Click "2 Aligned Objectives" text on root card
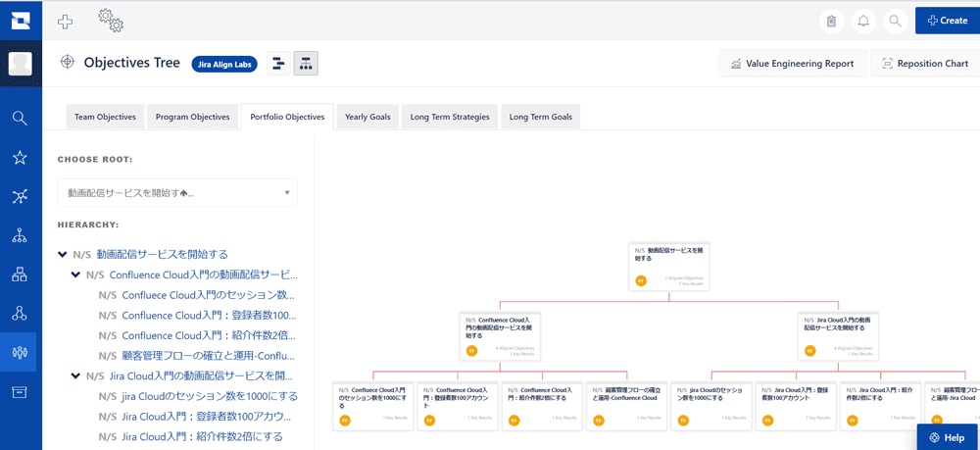This screenshot has height=450, width=980. [x=684, y=278]
